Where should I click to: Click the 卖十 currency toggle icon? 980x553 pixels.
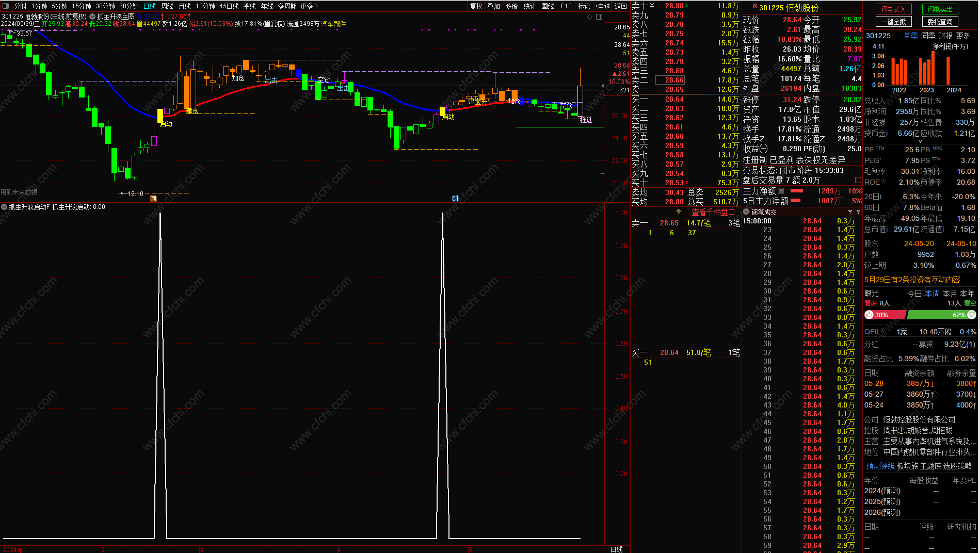pyautogui.click(x=652, y=6)
